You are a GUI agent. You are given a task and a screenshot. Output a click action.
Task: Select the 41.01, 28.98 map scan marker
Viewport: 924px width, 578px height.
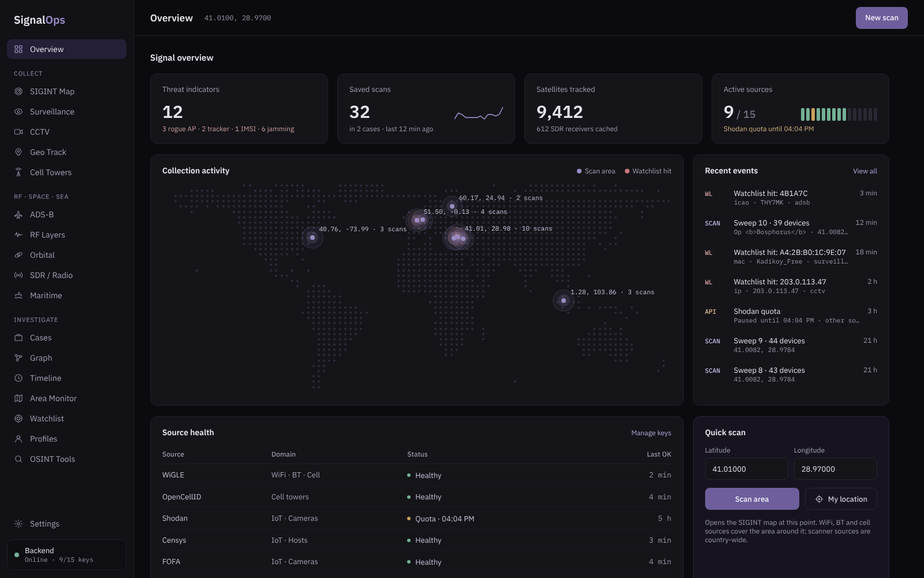click(458, 238)
